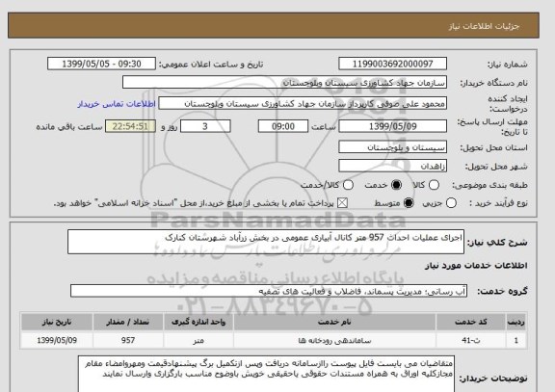
Task: Click the ساعت باقی مانده label
Action: (69, 127)
